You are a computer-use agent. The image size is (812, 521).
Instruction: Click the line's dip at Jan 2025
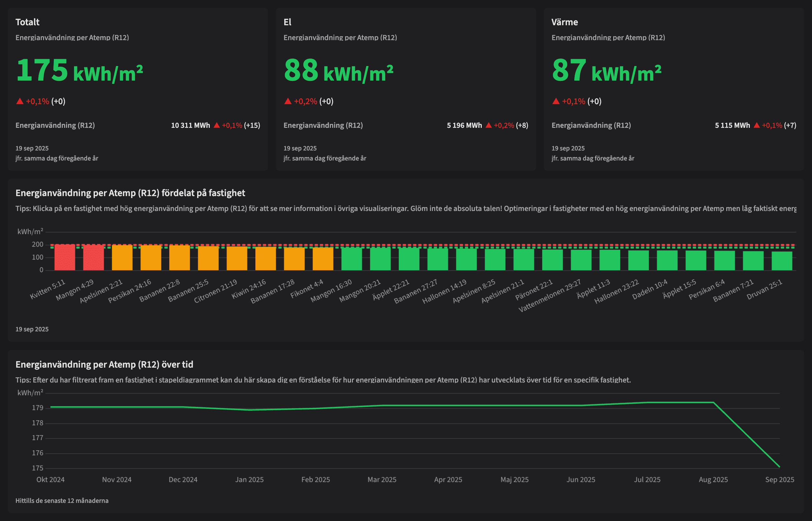249,410
